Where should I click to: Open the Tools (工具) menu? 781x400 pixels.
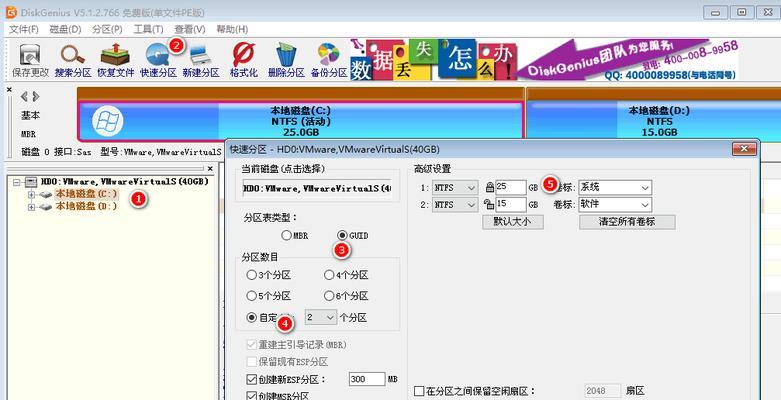coord(148,29)
